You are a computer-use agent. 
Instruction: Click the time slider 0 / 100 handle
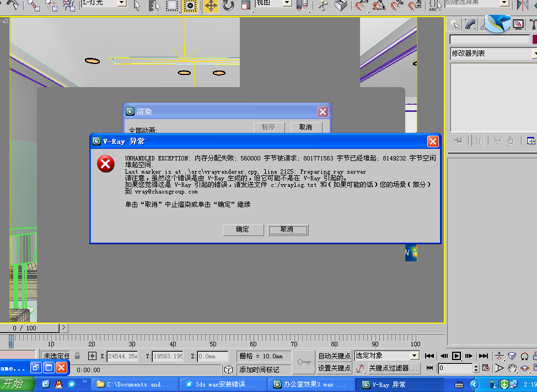coord(29,328)
